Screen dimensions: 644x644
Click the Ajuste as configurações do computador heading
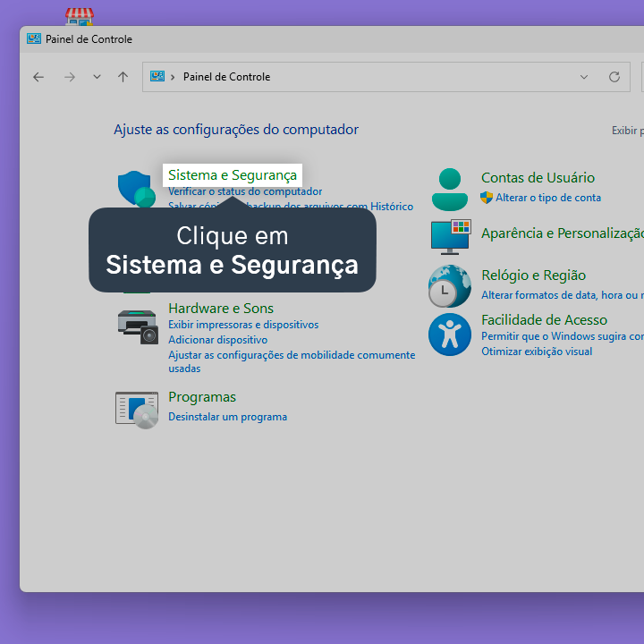[x=236, y=130]
